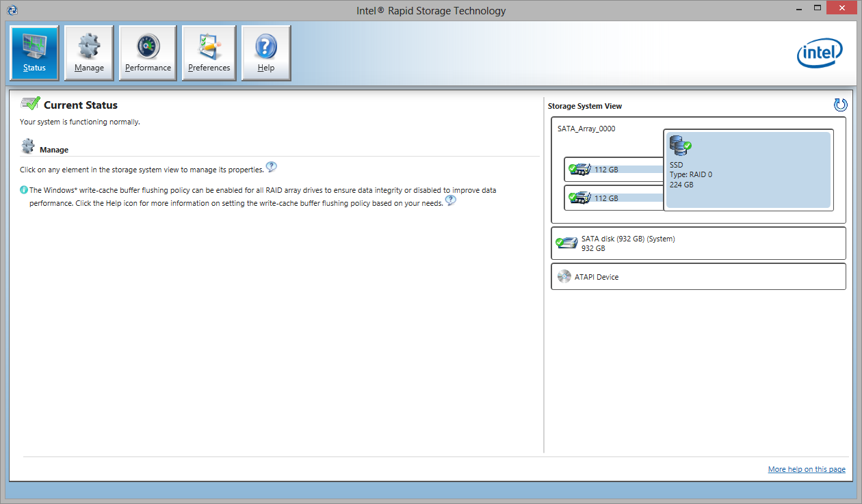The image size is (862, 504).
Task: Click the Current Status heading
Action: click(81, 105)
